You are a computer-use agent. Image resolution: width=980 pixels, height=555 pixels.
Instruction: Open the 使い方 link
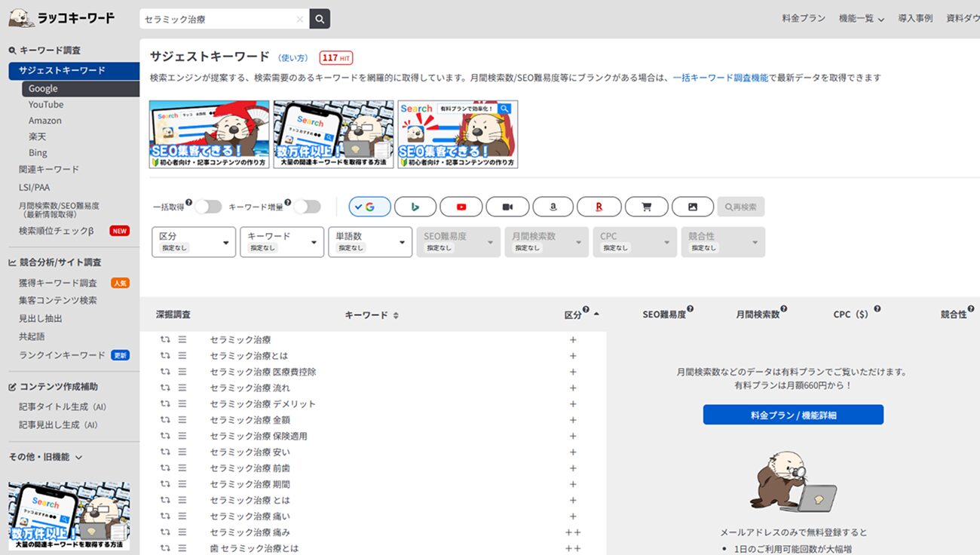(x=293, y=58)
